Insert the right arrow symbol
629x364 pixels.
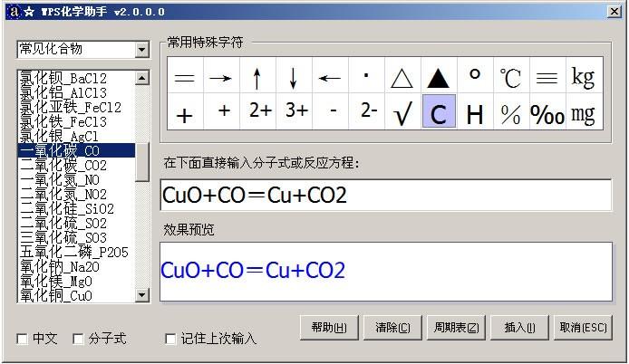221,76
